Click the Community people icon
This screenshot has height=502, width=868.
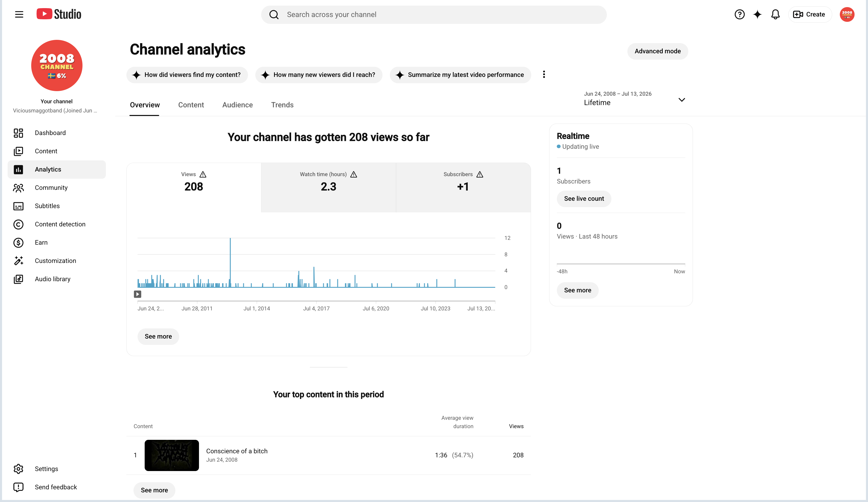point(18,188)
